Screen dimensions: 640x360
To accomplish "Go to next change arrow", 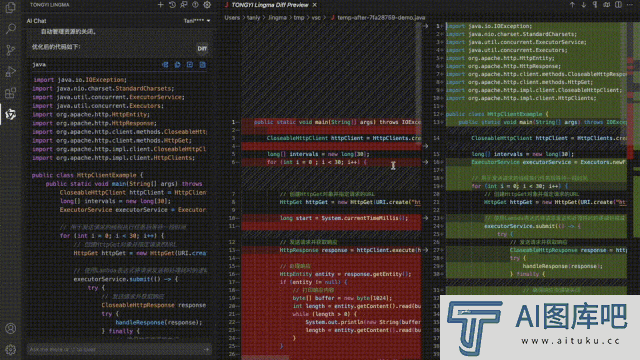I will (x=584, y=5).
